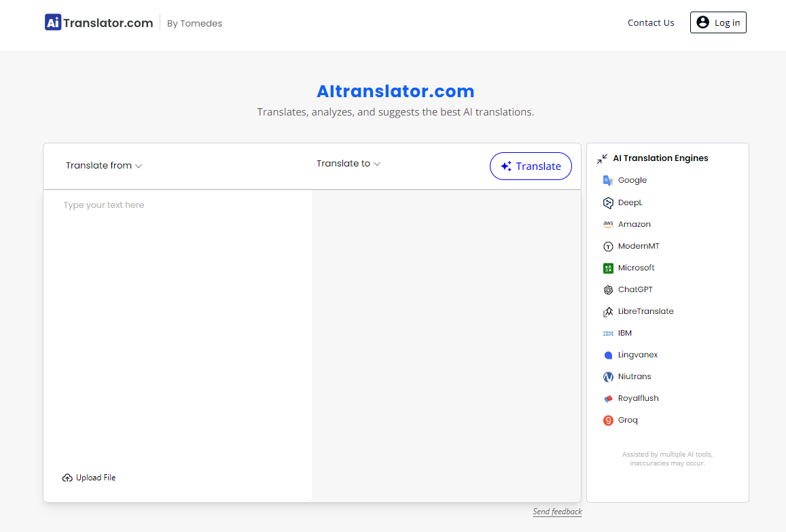
Task: Open the Translate to language dropdown
Action: pos(349,164)
